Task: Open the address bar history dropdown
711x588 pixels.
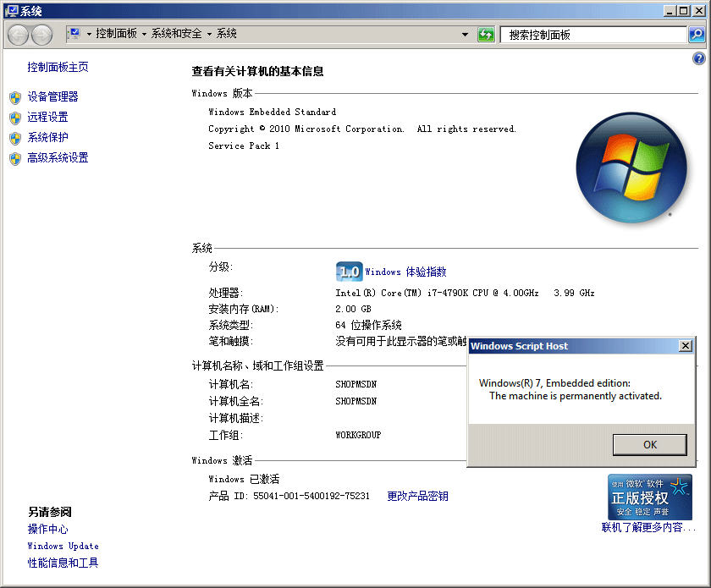Action: pyautogui.click(x=465, y=35)
